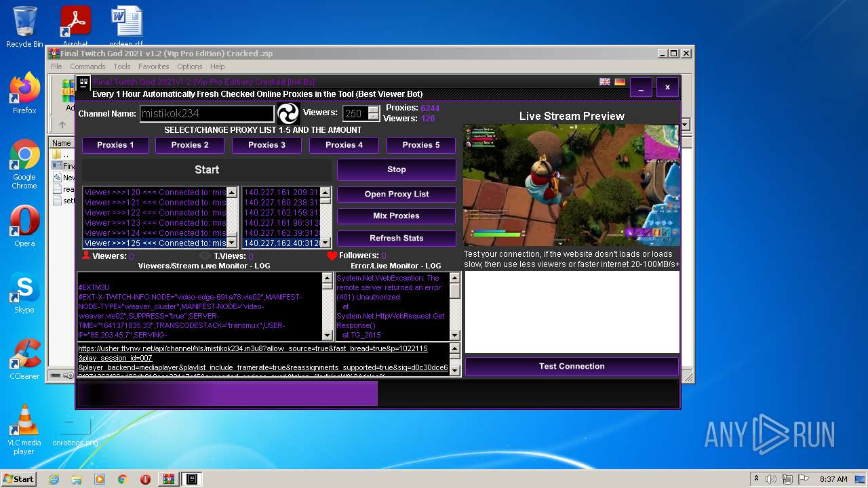868x488 pixels.
Task: Select the Proxies 4 list
Action: [x=344, y=145]
